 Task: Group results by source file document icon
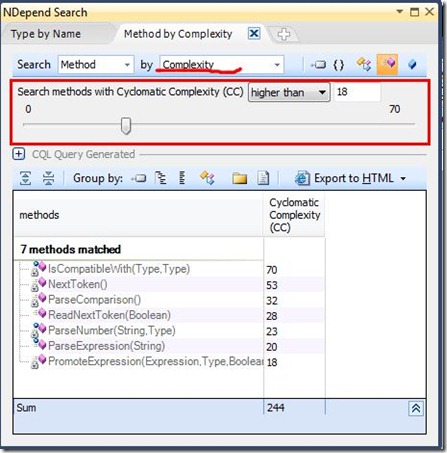point(263,178)
